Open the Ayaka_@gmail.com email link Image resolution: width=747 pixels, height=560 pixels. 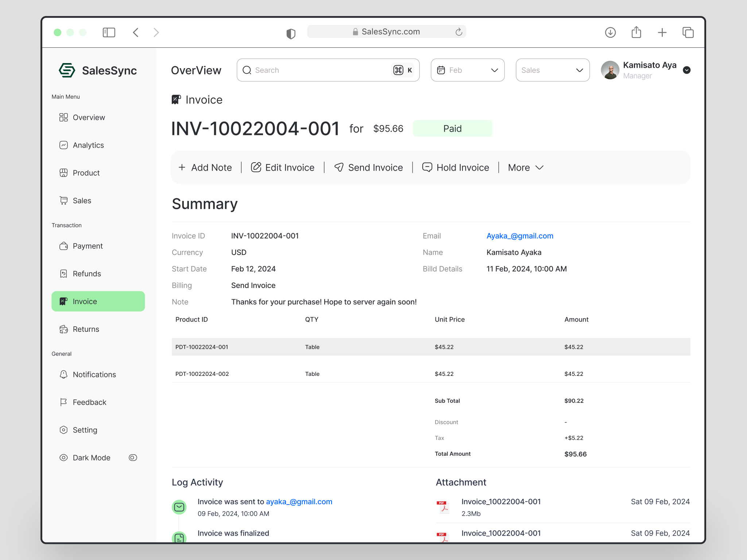(519, 236)
